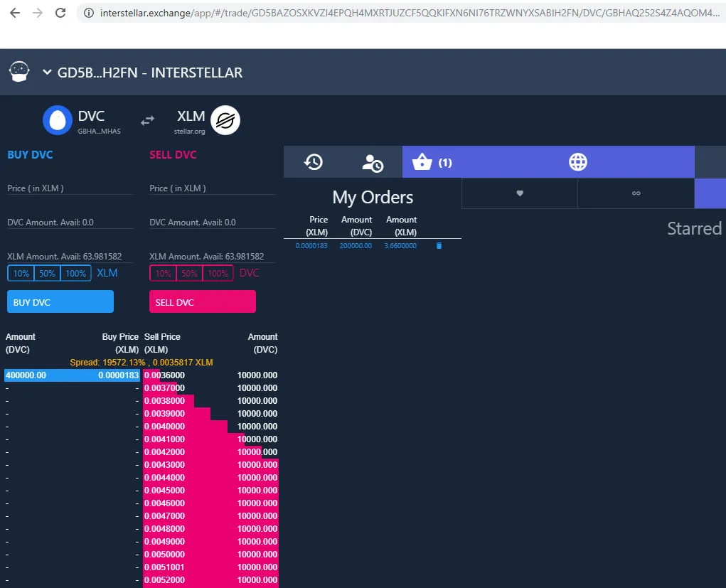Image resolution: width=726 pixels, height=588 pixels.
Task: Expand the GD5B...H2FN account dropdown
Action: pyautogui.click(x=47, y=73)
